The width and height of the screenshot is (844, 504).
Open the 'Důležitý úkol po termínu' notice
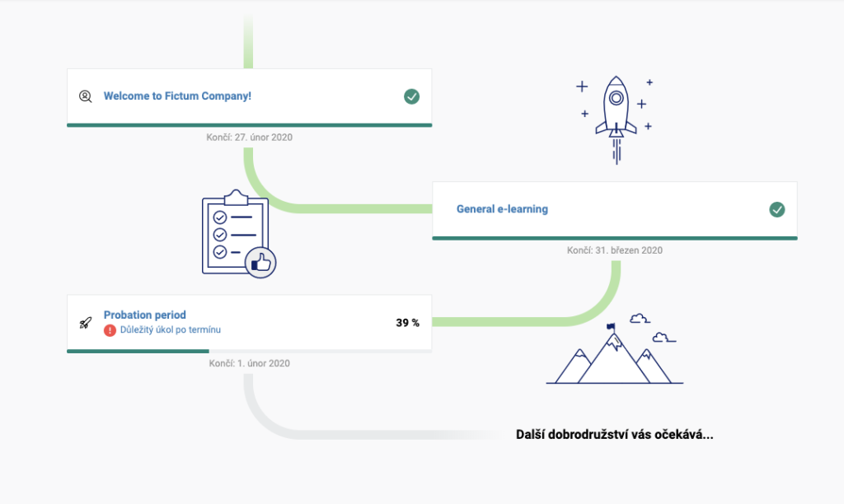170,329
